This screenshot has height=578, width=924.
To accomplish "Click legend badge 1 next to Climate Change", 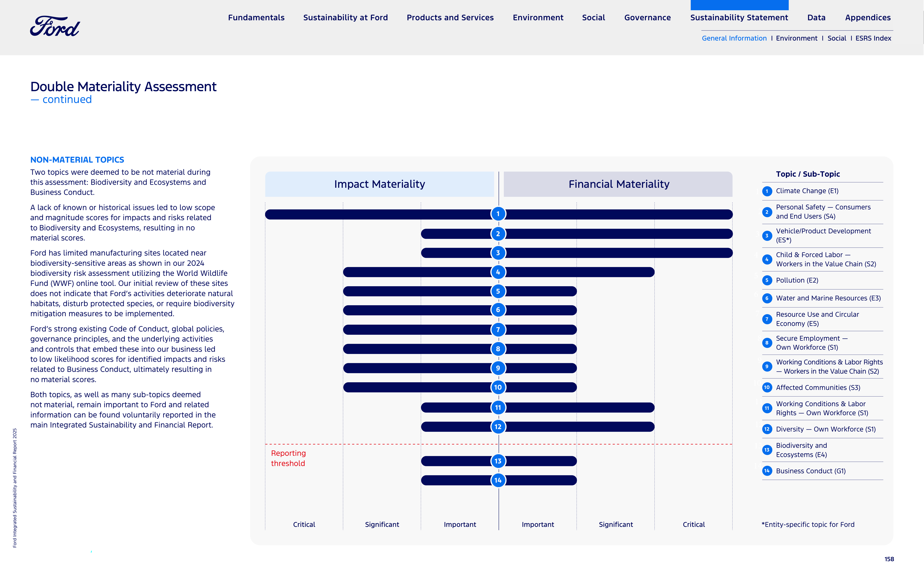I will (767, 191).
